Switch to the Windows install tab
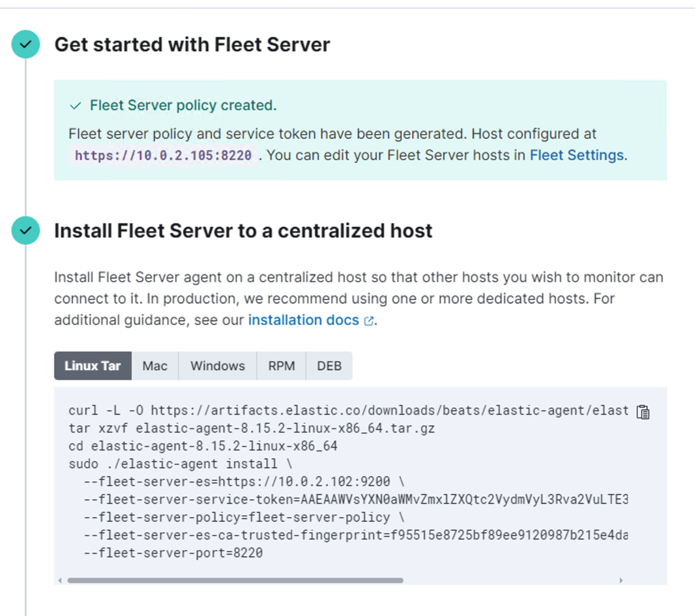The width and height of the screenshot is (695, 616). pyautogui.click(x=217, y=366)
